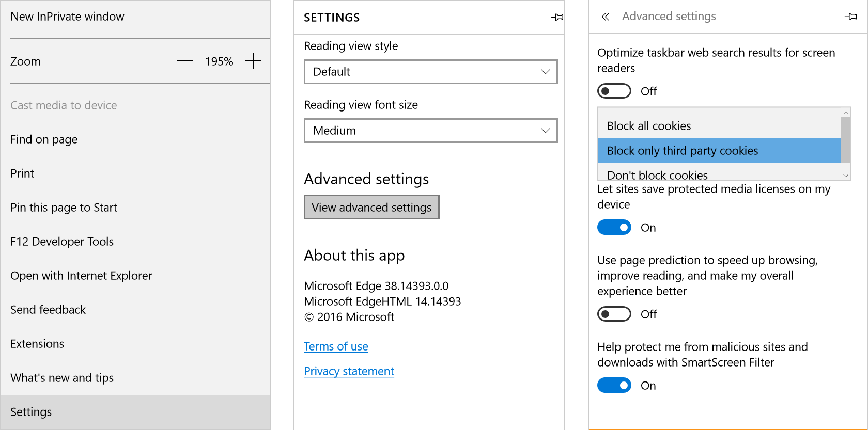This screenshot has height=430, width=868.
Task: Select Send feedback
Action: pos(135,310)
